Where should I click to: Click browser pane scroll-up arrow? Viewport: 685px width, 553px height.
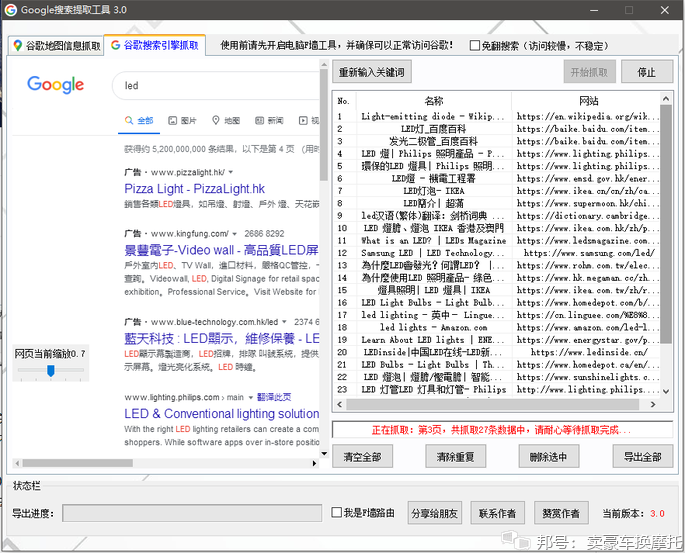click(324, 65)
